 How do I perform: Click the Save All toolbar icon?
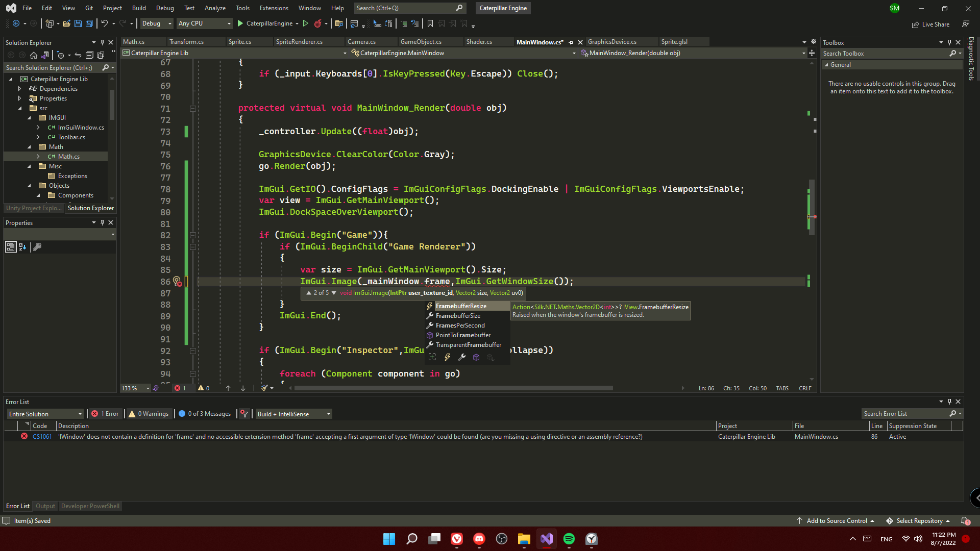89,23
